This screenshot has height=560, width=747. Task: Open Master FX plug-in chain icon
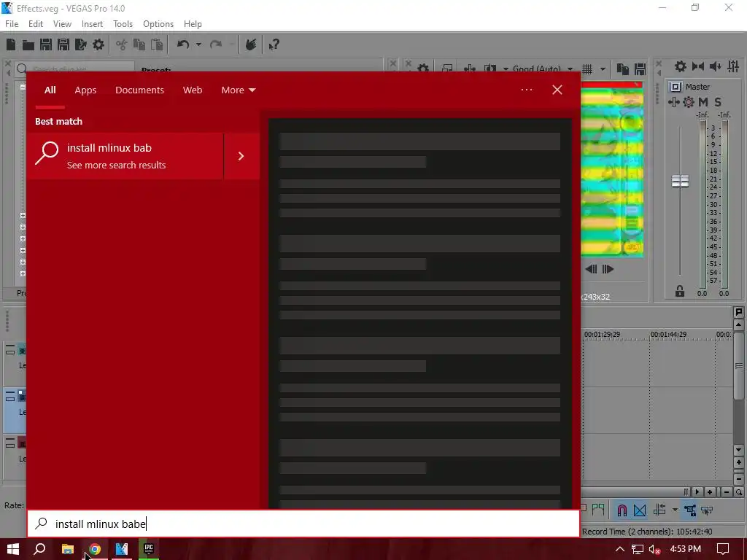point(673,102)
